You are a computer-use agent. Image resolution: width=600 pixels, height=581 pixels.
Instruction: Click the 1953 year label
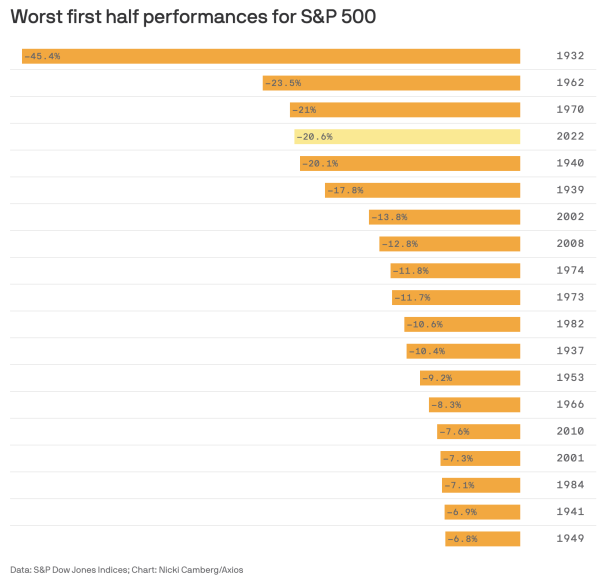(569, 378)
